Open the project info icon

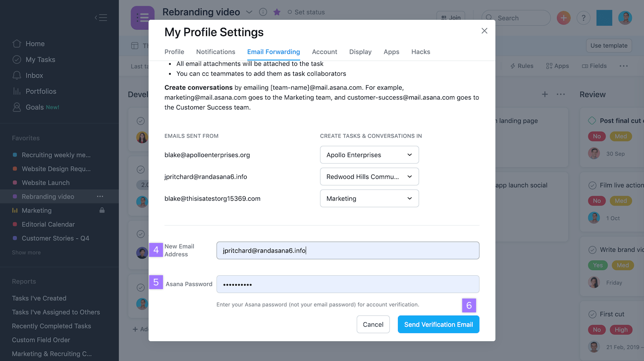point(263,12)
